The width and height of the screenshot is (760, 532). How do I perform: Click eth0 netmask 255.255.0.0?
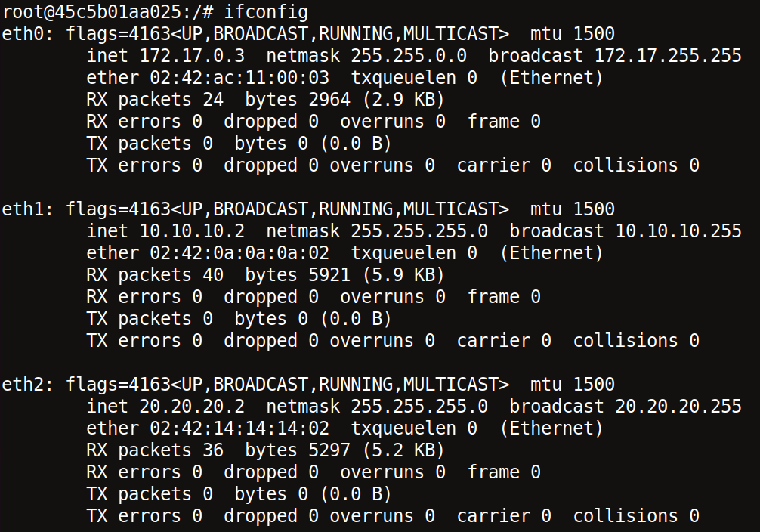coord(409,56)
